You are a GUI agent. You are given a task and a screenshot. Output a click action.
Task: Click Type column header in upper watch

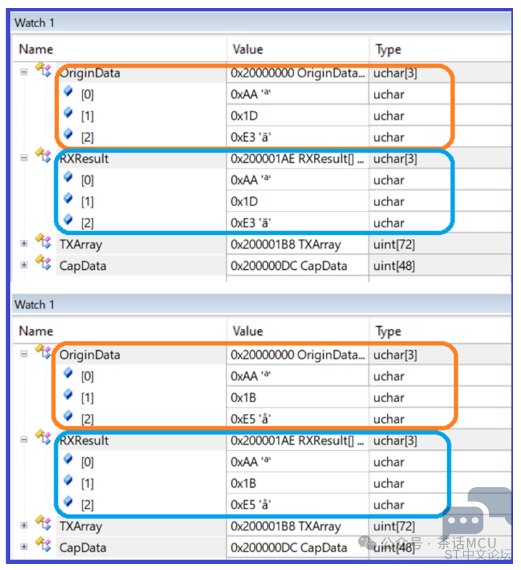pos(388,49)
